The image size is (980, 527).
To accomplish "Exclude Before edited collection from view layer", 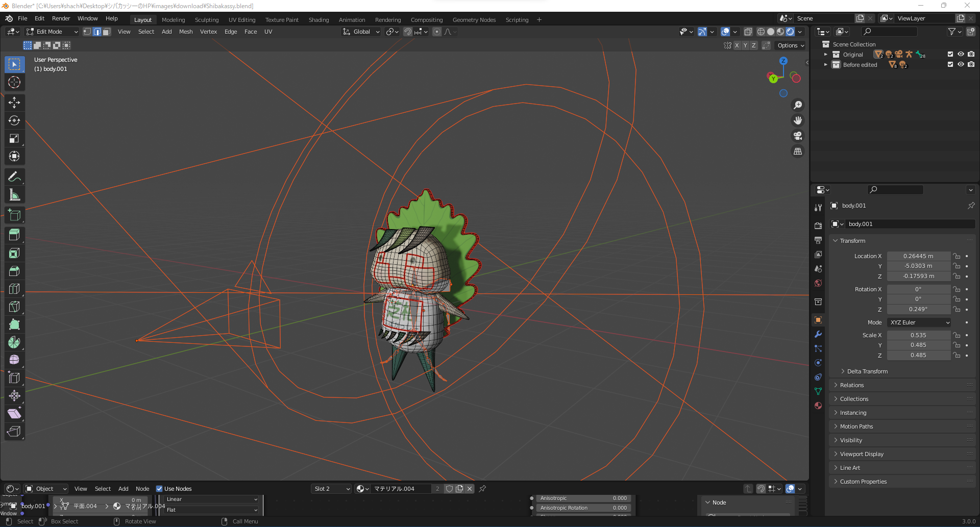I will click(950, 65).
